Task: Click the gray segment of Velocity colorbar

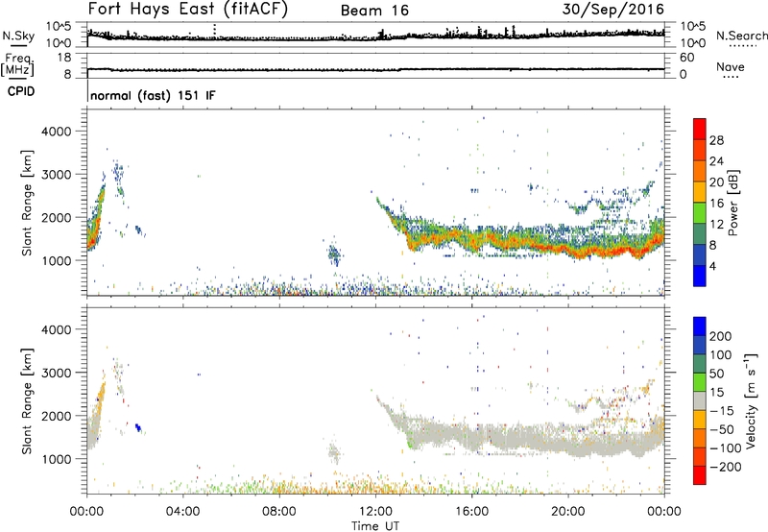Action: (x=700, y=400)
